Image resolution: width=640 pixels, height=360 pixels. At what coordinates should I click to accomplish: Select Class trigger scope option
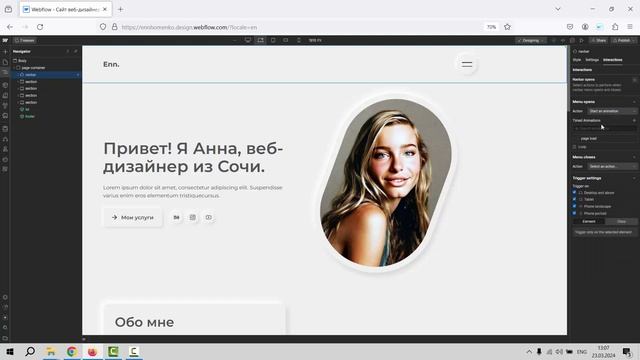621,221
